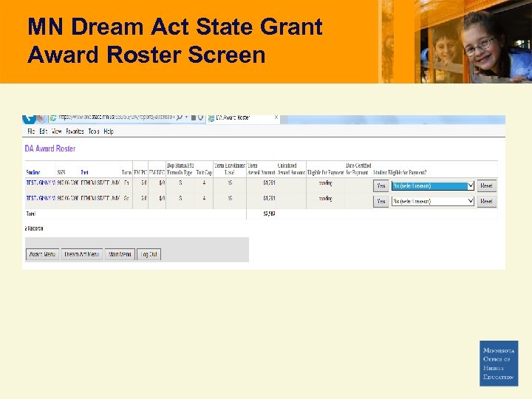This screenshot has width=532, height=399.
Task: Click the refresh icon in address bar
Action: (201, 117)
